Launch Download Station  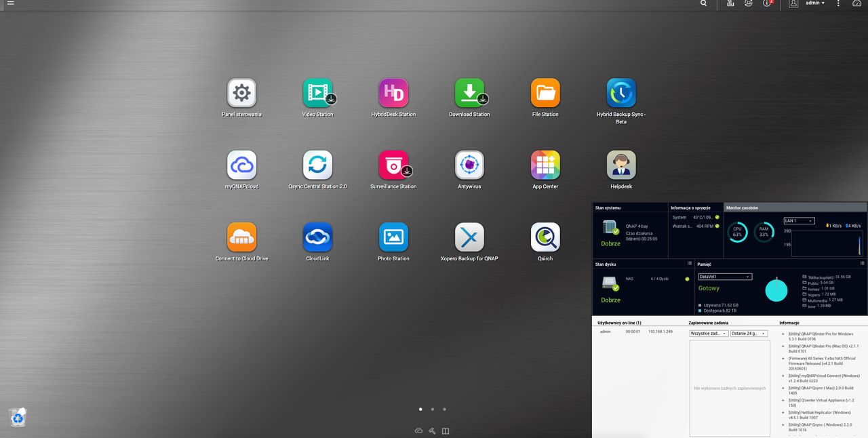469,93
